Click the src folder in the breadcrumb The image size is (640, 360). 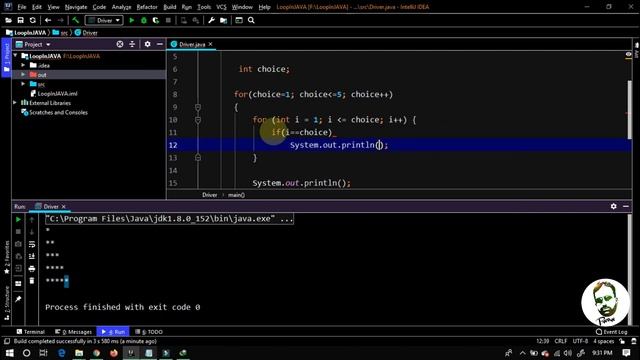(60, 33)
